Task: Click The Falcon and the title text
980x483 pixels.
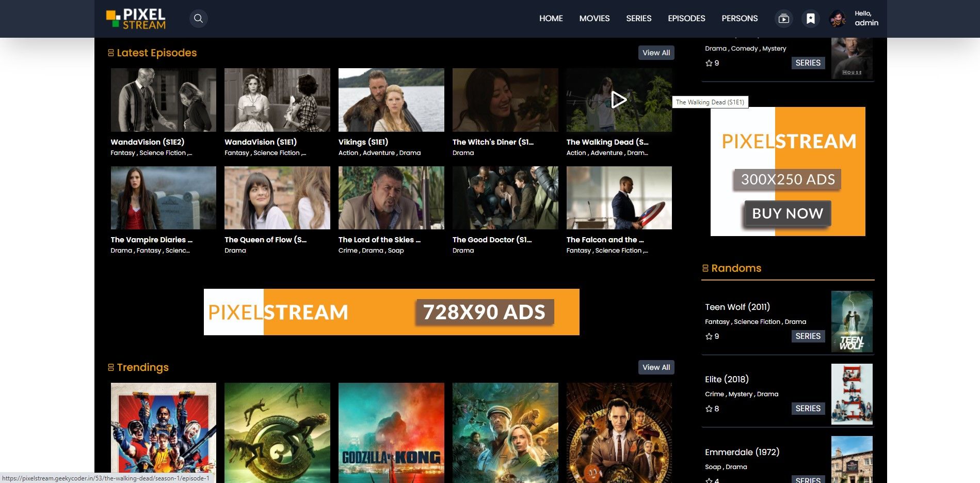Action: 605,240
